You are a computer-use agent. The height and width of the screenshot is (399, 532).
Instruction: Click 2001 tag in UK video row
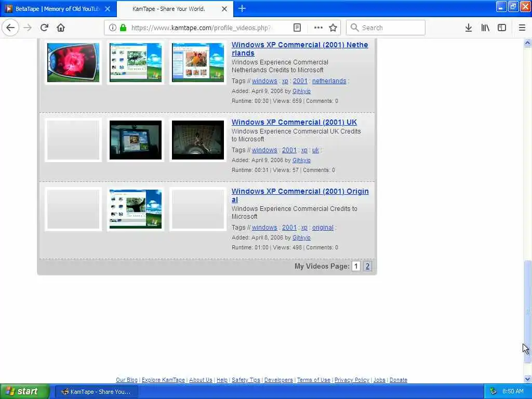[289, 150]
